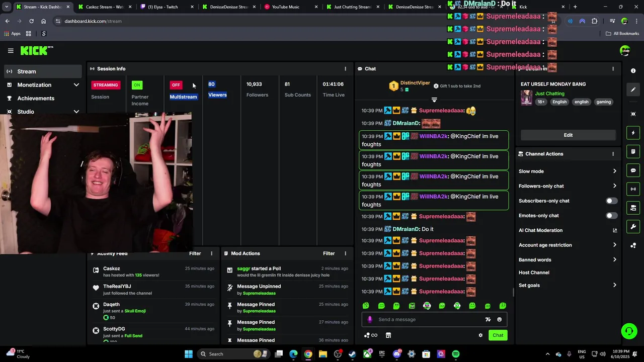
Task: Toggle the lightning bolt panel icon
Action: click(633, 133)
